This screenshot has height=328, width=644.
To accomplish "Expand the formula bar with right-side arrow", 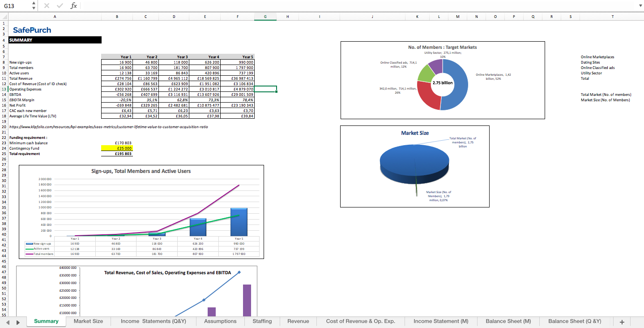I will point(640,6).
